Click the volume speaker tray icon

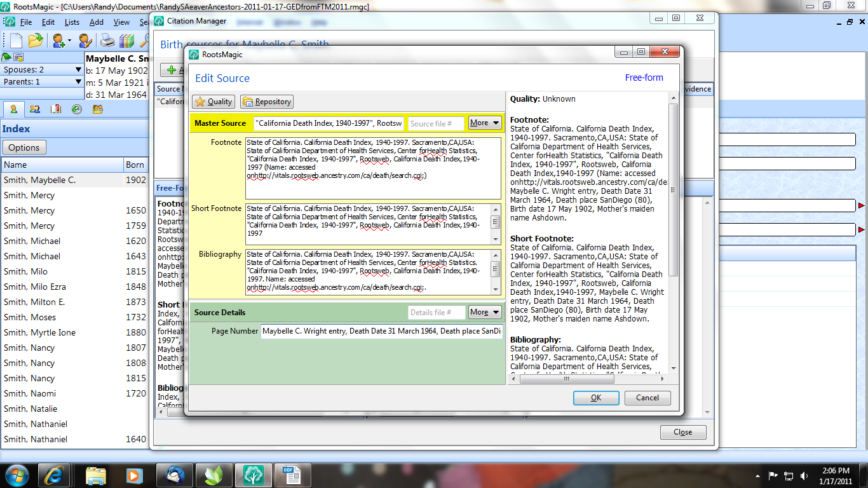coord(804,475)
